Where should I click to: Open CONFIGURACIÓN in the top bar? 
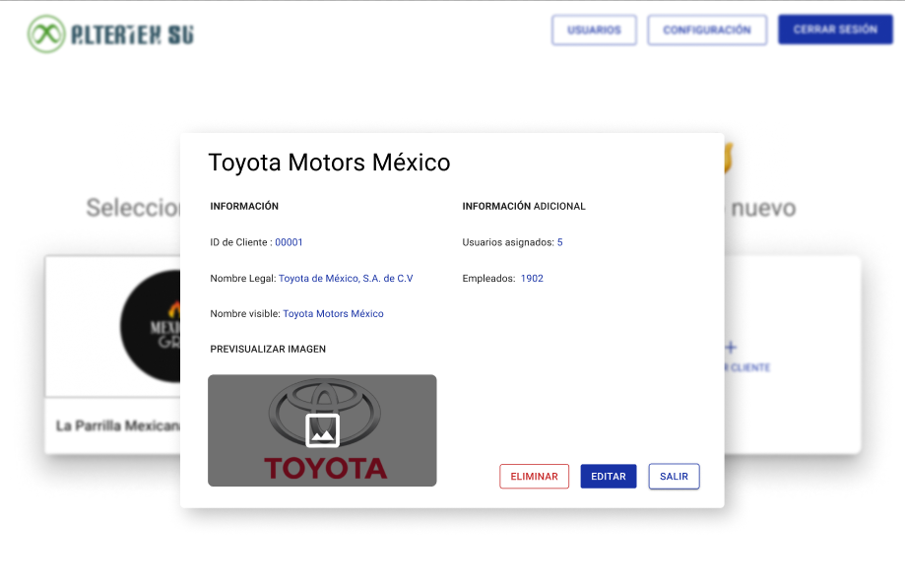pyautogui.click(x=707, y=30)
